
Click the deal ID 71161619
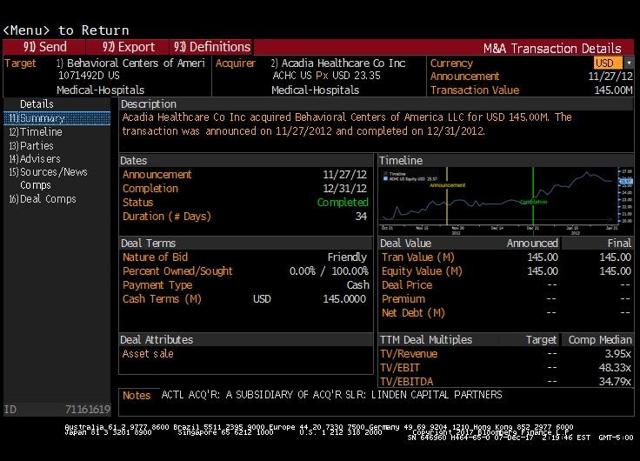click(x=88, y=409)
